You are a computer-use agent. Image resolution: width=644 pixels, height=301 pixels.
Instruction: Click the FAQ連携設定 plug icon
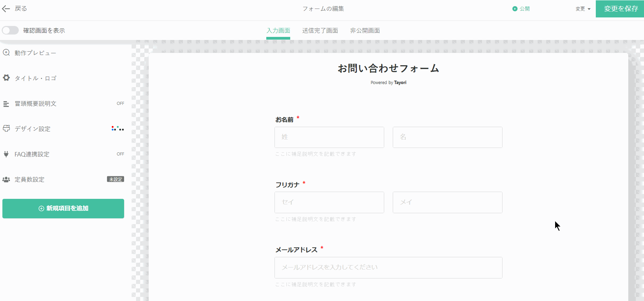6,154
